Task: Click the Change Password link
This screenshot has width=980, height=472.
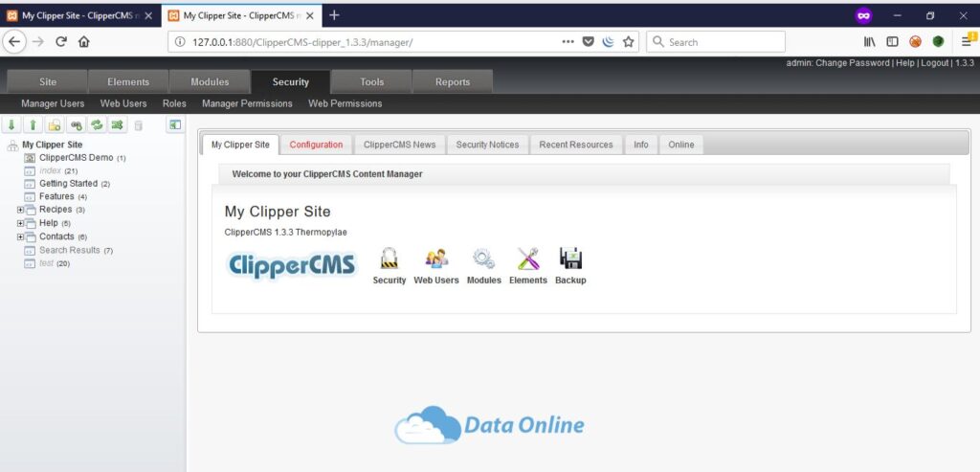Action: coord(852,63)
